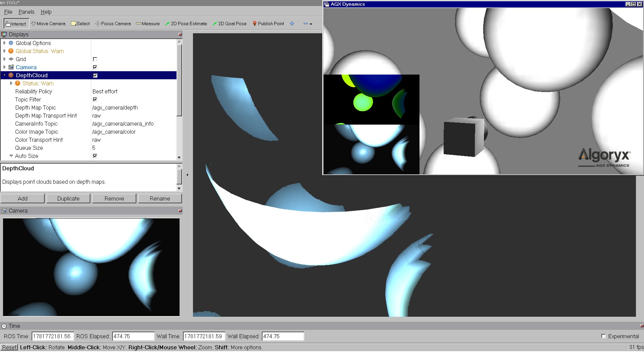Image resolution: width=644 pixels, height=352 pixels.
Task: Collapse the DepthCloud tree node
Action: 4,75
